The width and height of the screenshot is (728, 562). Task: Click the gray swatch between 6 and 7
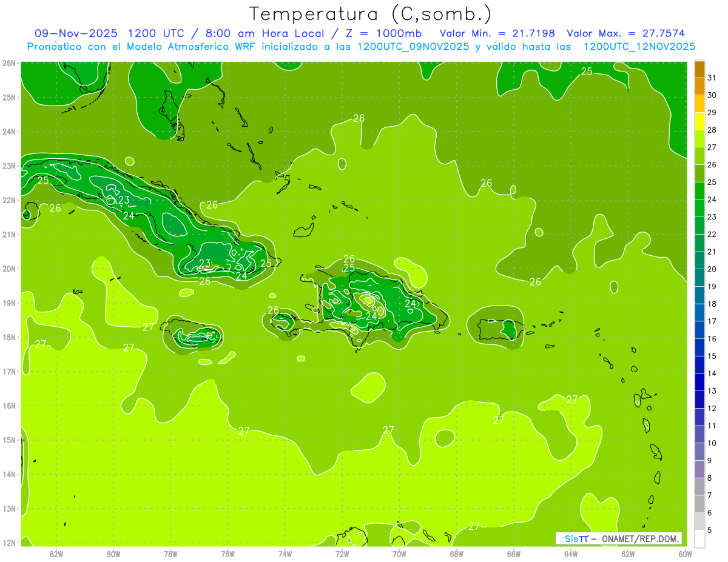tap(699, 504)
